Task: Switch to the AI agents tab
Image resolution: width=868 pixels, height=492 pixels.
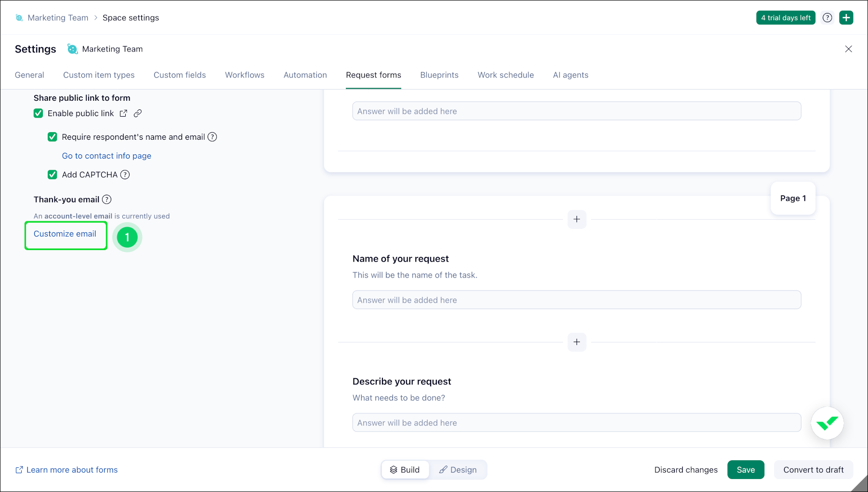Action: click(x=571, y=75)
